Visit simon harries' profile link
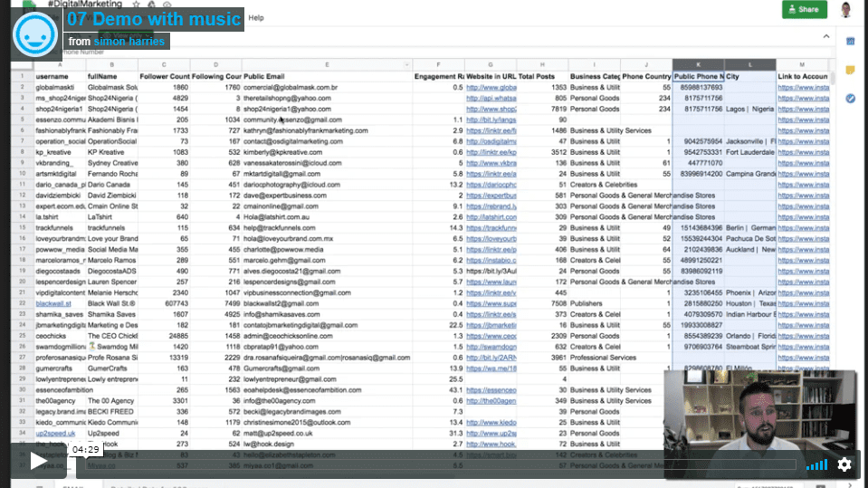 tap(129, 41)
